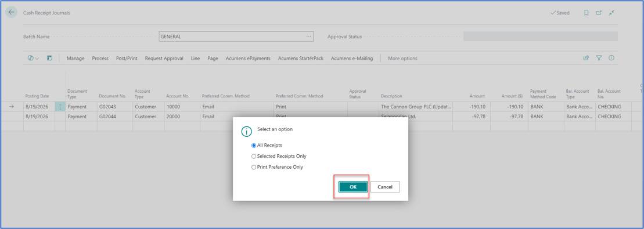This screenshot has width=644, height=229.
Task: Click the Amount ($) column header
Action: click(x=512, y=96)
